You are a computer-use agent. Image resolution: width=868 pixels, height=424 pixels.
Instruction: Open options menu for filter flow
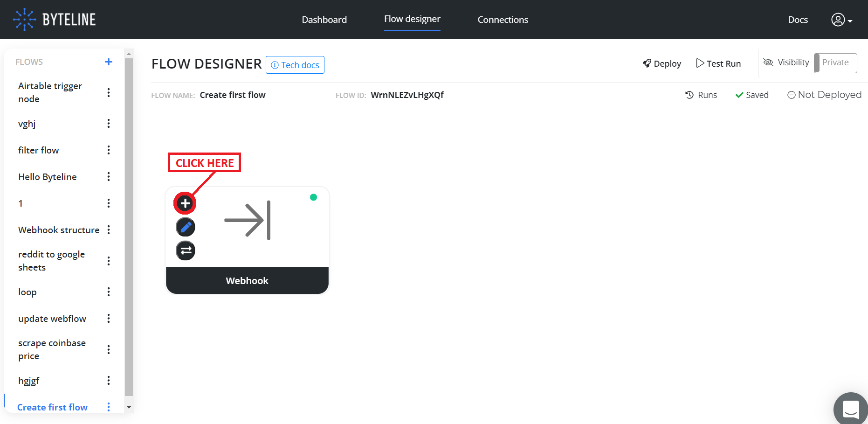click(x=109, y=150)
